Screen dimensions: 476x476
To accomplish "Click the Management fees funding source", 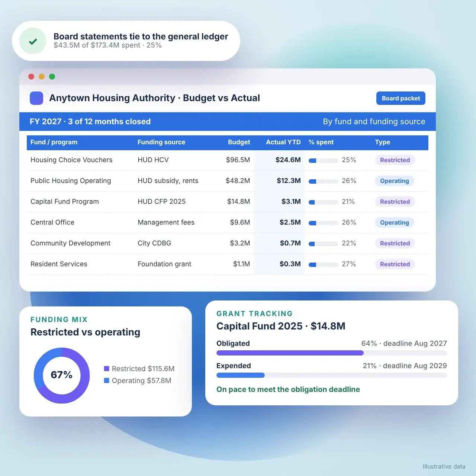I will pos(166,222).
